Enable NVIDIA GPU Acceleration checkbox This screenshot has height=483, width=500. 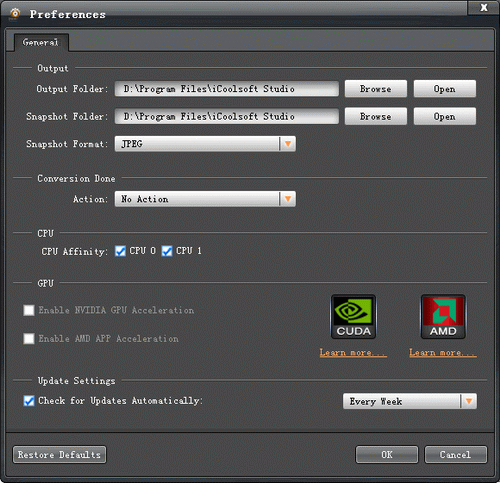point(29,310)
